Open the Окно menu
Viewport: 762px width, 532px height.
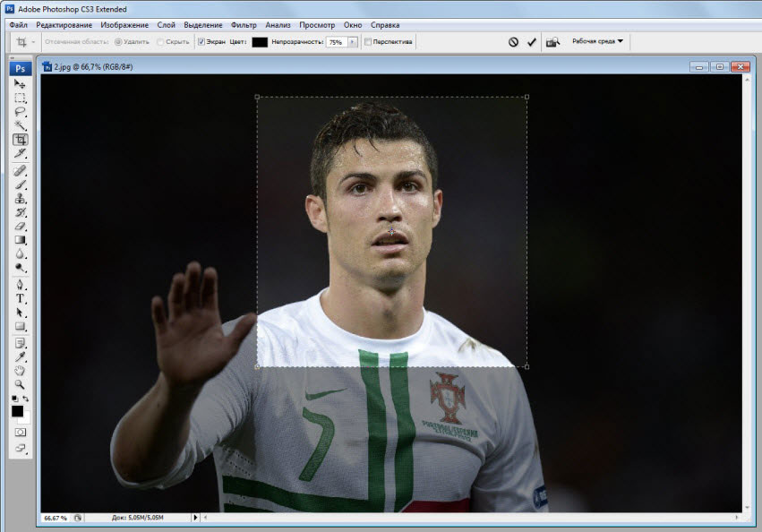[353, 25]
